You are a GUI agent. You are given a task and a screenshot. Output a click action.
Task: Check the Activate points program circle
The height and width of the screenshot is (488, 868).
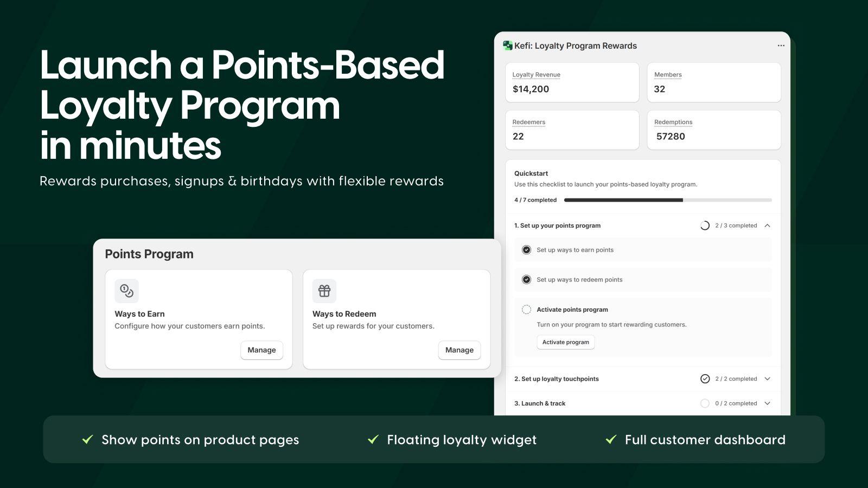pyautogui.click(x=526, y=309)
